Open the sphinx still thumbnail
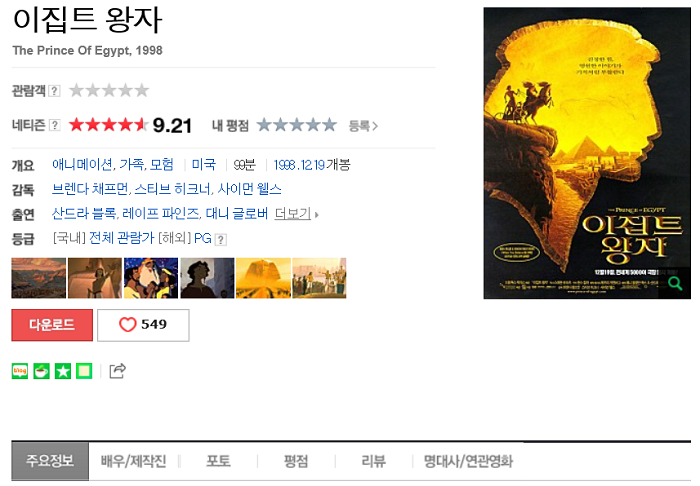Screen dimensions: 700x486 (x=263, y=278)
